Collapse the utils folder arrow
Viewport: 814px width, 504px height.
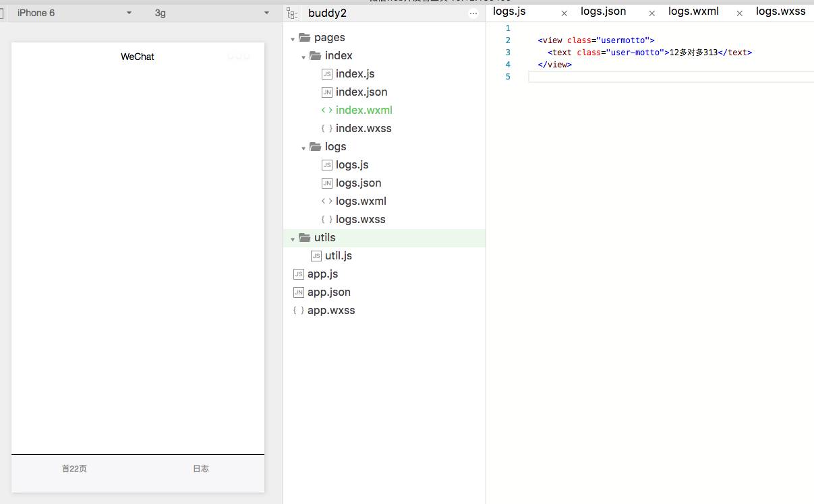pyautogui.click(x=293, y=239)
